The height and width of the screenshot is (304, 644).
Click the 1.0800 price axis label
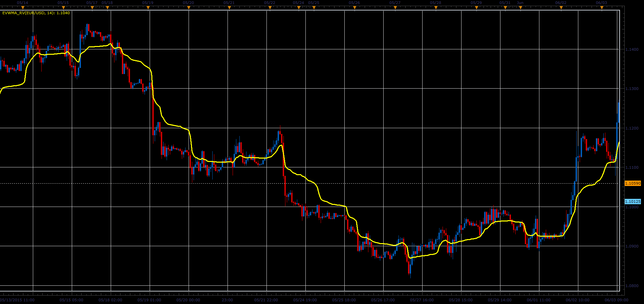(x=632, y=286)
